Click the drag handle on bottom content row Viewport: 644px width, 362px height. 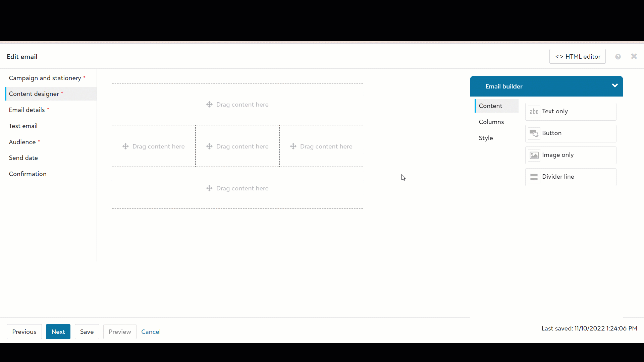[x=210, y=188]
